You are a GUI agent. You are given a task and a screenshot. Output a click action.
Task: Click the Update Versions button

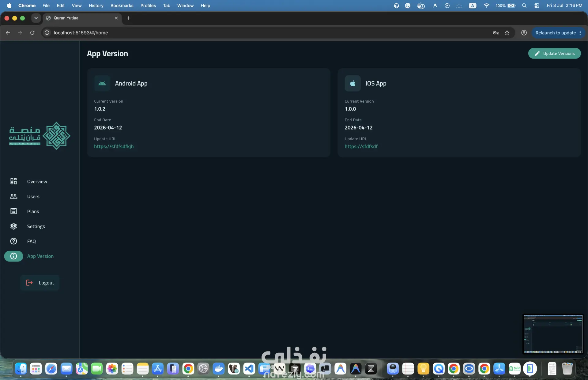554,54
